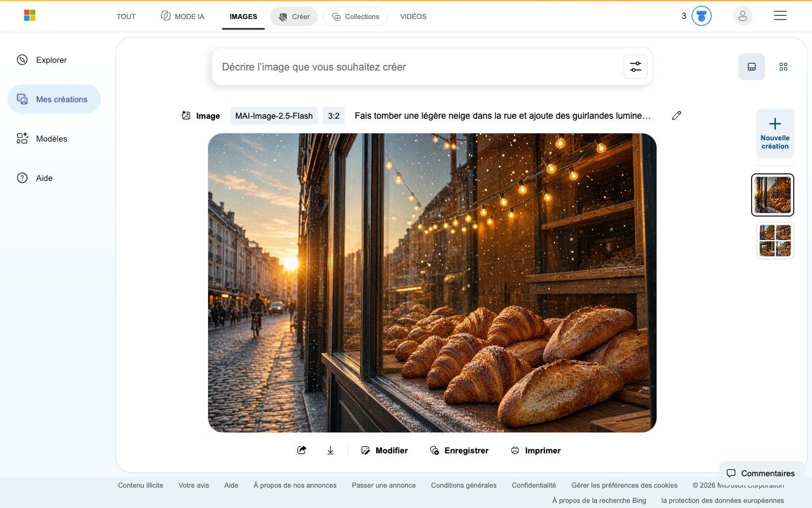This screenshot has width=812, height=508.
Task: Click the Microsoft logo
Action: (30, 16)
